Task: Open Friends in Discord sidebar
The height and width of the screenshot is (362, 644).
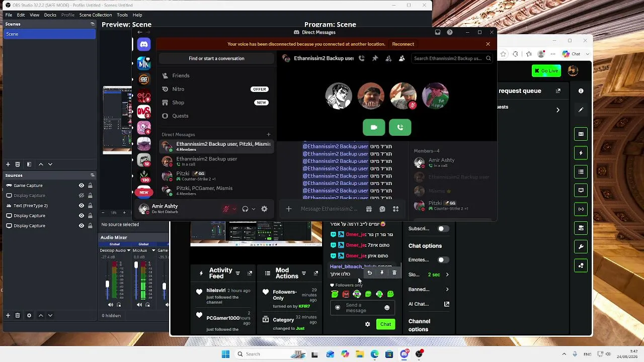Action: click(x=216, y=75)
